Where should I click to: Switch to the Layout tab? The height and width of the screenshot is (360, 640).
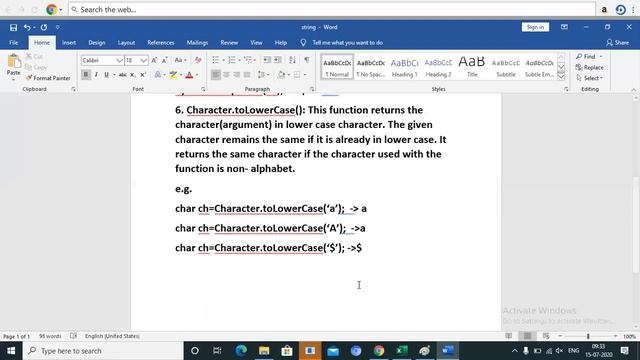coord(126,42)
